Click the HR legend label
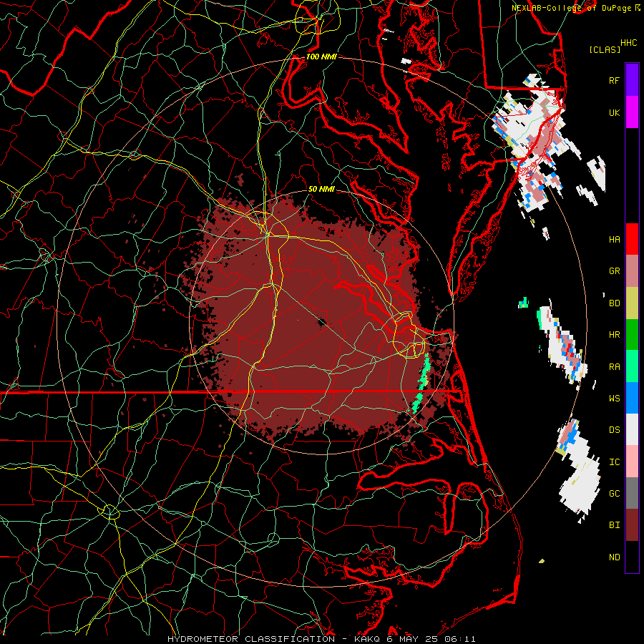The width and height of the screenshot is (644, 644). [x=614, y=335]
